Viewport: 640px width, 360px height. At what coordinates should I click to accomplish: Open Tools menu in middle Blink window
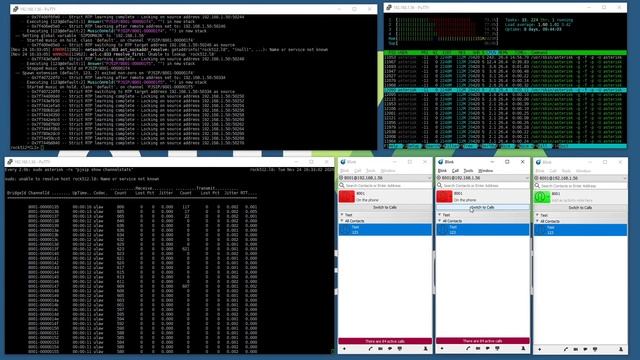tap(469, 171)
